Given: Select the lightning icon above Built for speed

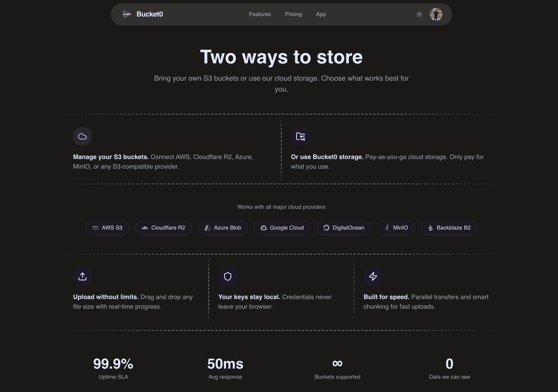Looking at the screenshot, I should (x=373, y=276).
